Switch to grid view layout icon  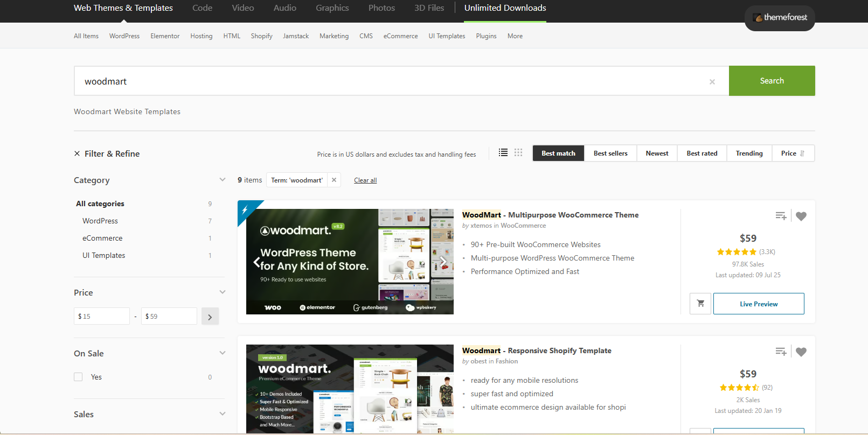[518, 153]
